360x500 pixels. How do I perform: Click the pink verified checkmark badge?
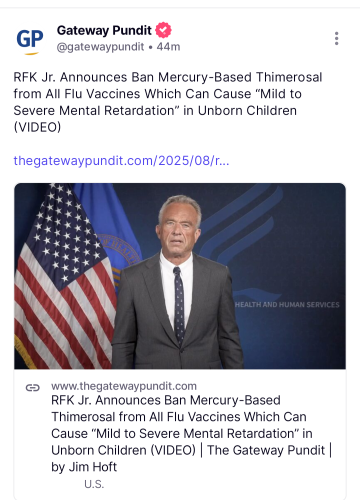(x=163, y=30)
